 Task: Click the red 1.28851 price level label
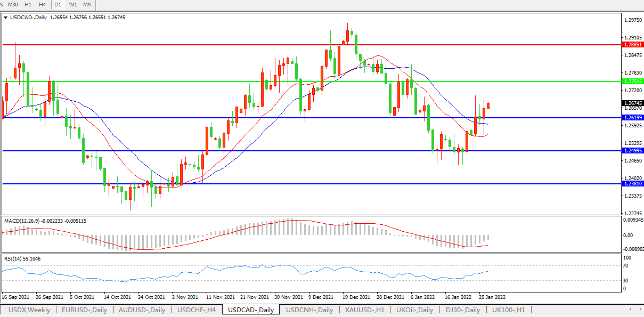coord(632,45)
